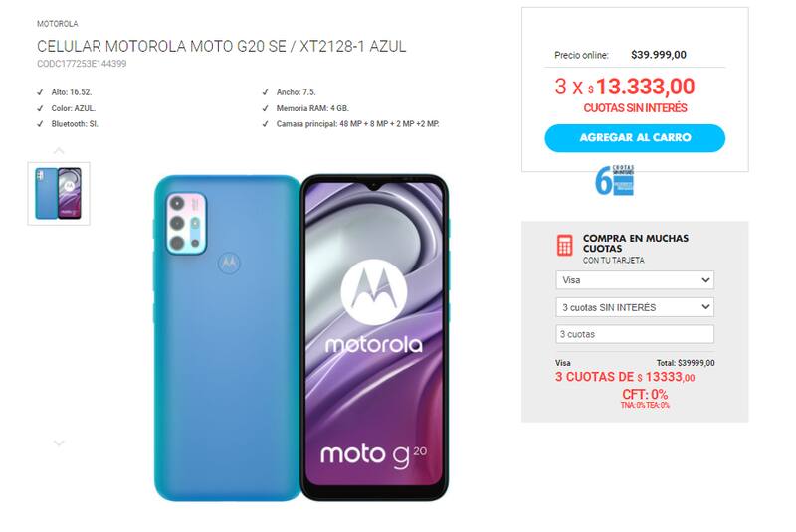Click the 3 cuotas input field

635,334
